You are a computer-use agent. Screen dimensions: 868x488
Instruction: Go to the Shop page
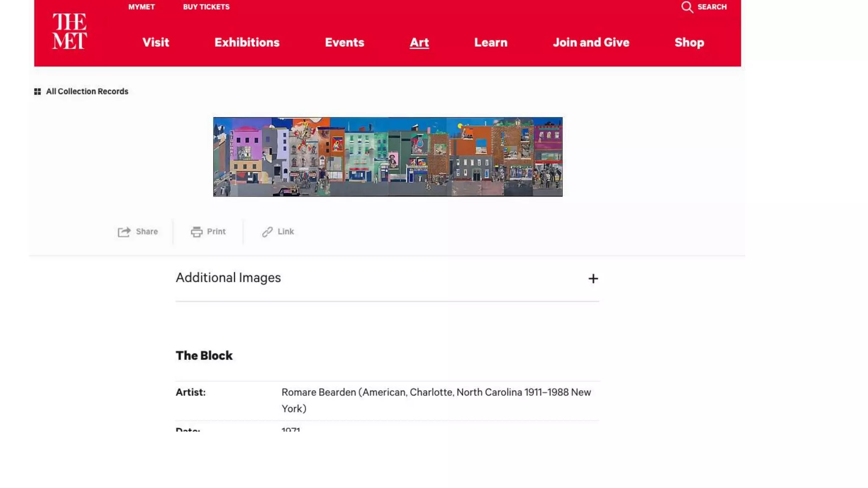pos(689,42)
